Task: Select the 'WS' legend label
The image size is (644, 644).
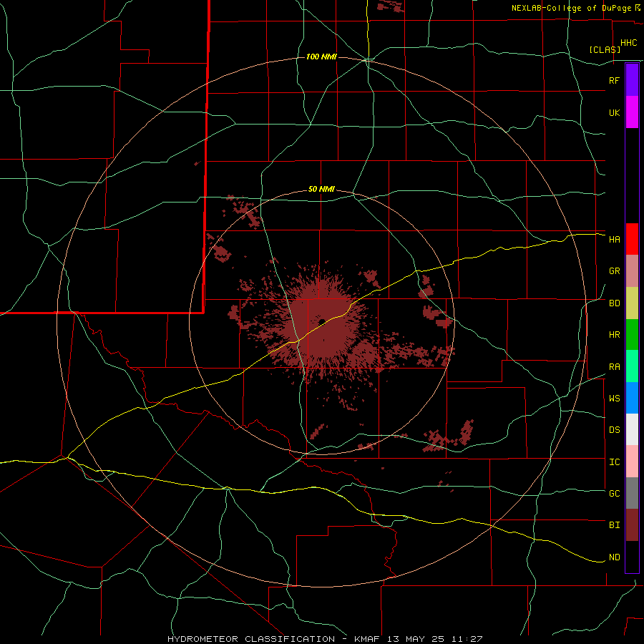Action: (614, 399)
